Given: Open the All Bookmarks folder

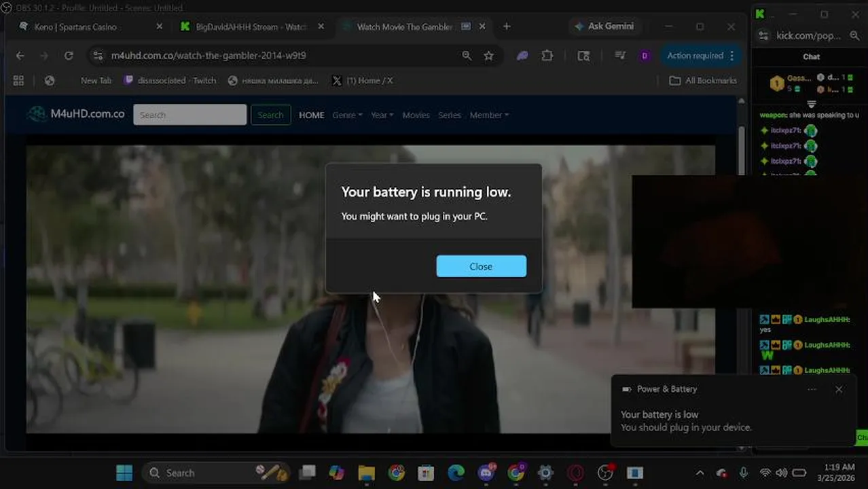Looking at the screenshot, I should 703,80.
